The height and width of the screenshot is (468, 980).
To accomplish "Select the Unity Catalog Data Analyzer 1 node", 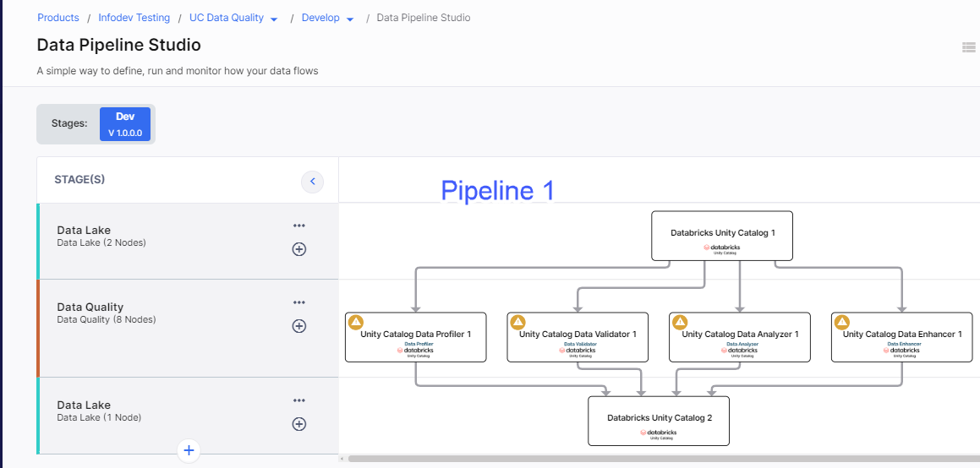I will pyautogui.click(x=740, y=337).
